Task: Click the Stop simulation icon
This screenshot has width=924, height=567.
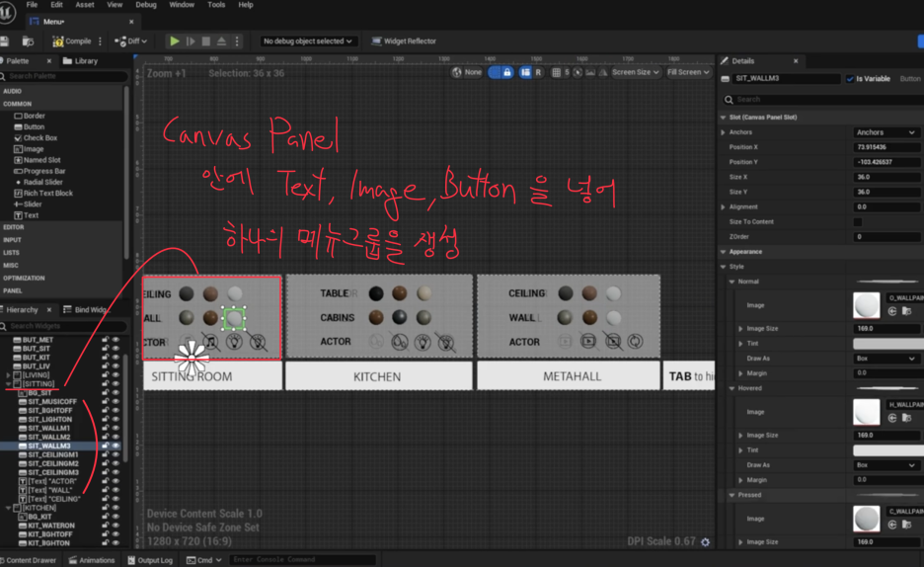Action: click(205, 41)
